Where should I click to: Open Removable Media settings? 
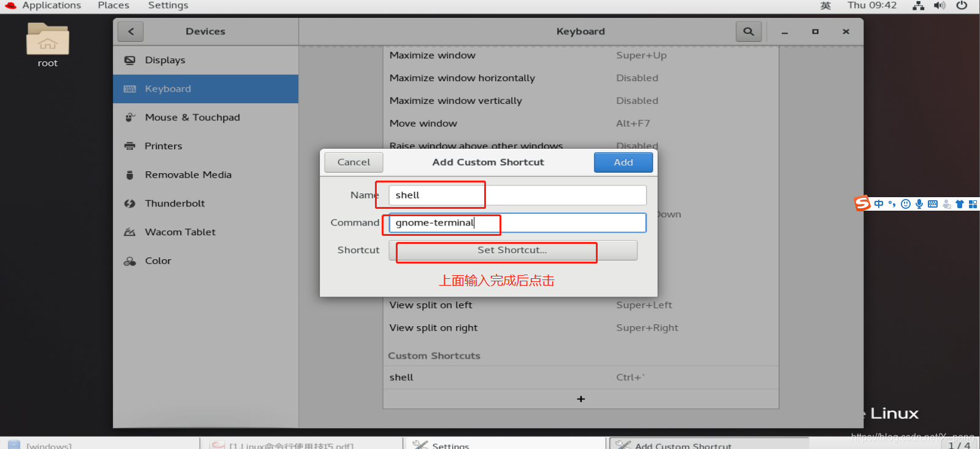[x=206, y=175]
